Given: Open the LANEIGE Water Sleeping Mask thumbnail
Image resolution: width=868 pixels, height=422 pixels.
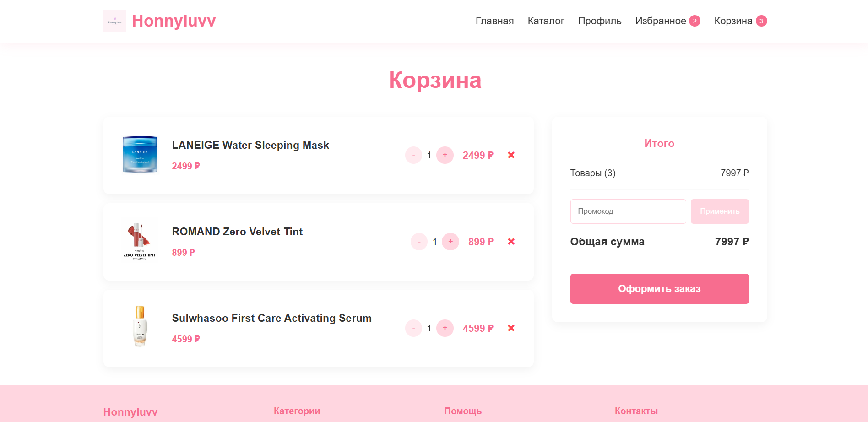Looking at the screenshot, I should click(140, 155).
